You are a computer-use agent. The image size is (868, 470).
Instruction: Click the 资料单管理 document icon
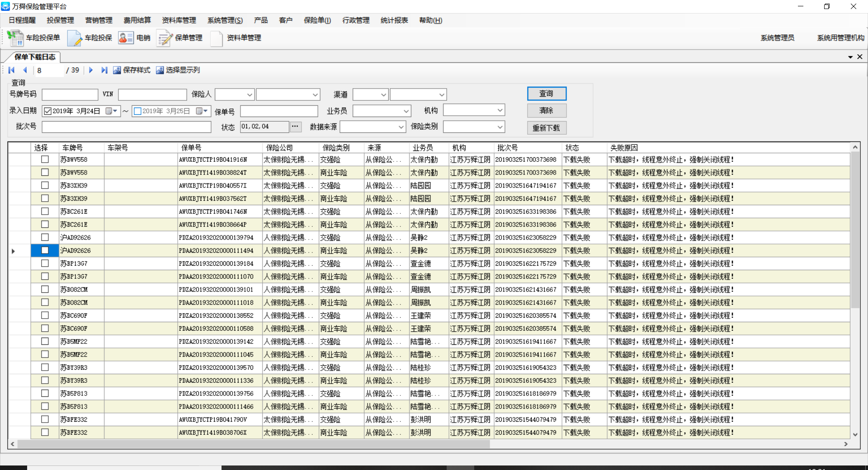(217, 38)
